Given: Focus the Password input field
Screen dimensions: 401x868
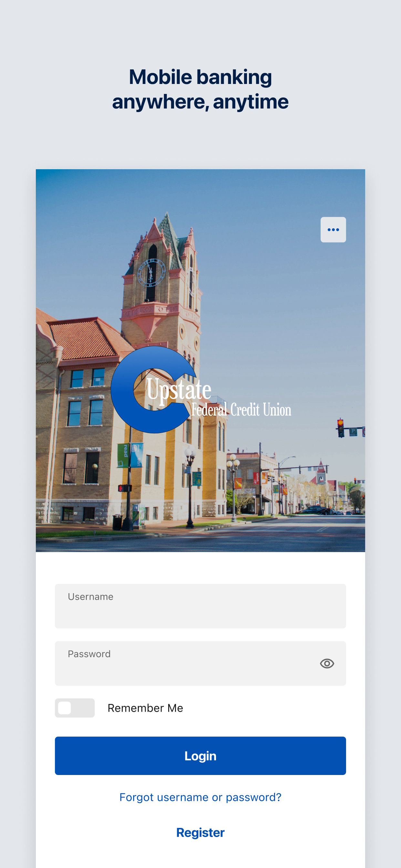Looking at the screenshot, I should [200, 663].
